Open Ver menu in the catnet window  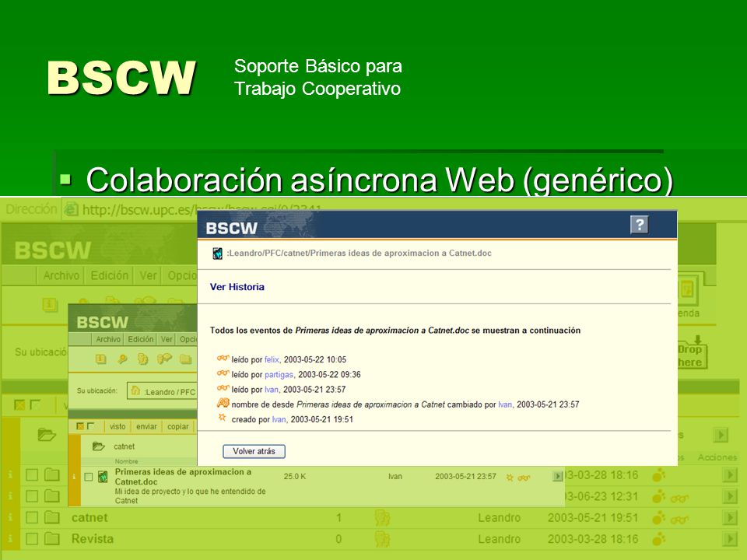(x=167, y=339)
